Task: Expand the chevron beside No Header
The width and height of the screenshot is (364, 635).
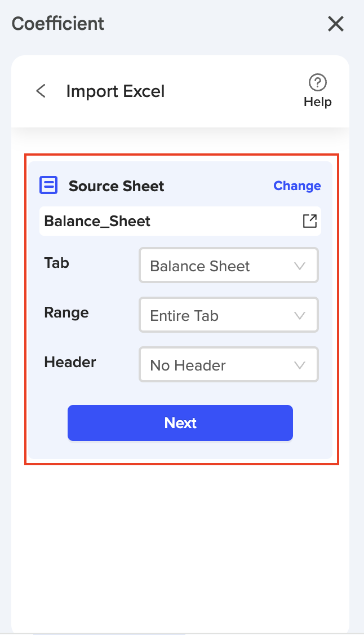Action: pyautogui.click(x=300, y=365)
